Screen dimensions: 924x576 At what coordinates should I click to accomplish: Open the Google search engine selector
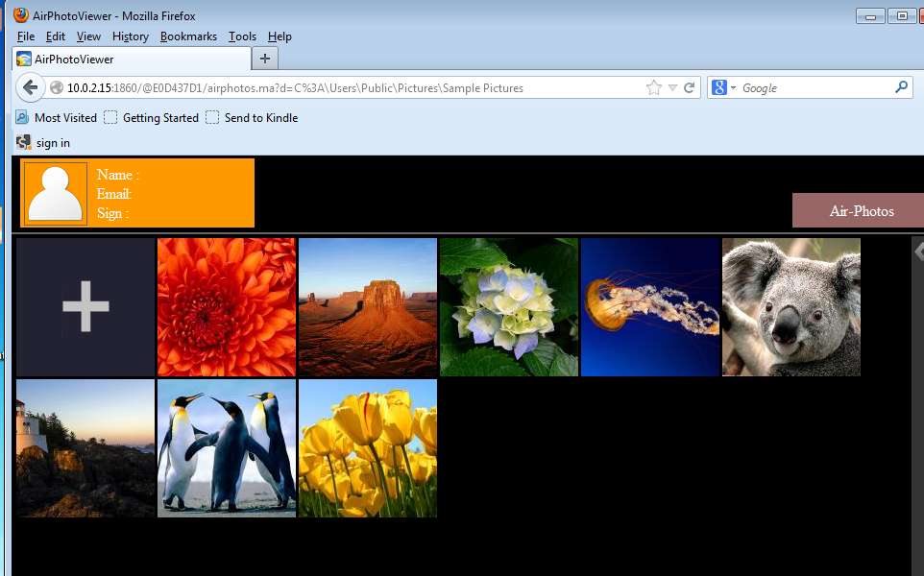click(723, 87)
